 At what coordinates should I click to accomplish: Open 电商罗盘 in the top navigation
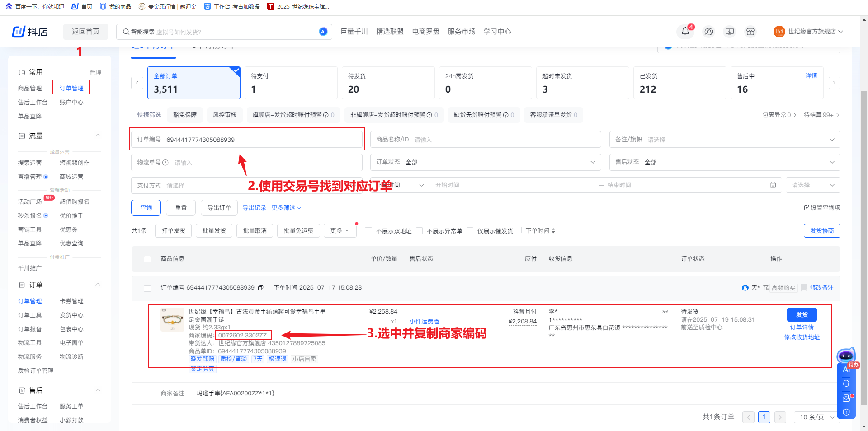click(425, 32)
